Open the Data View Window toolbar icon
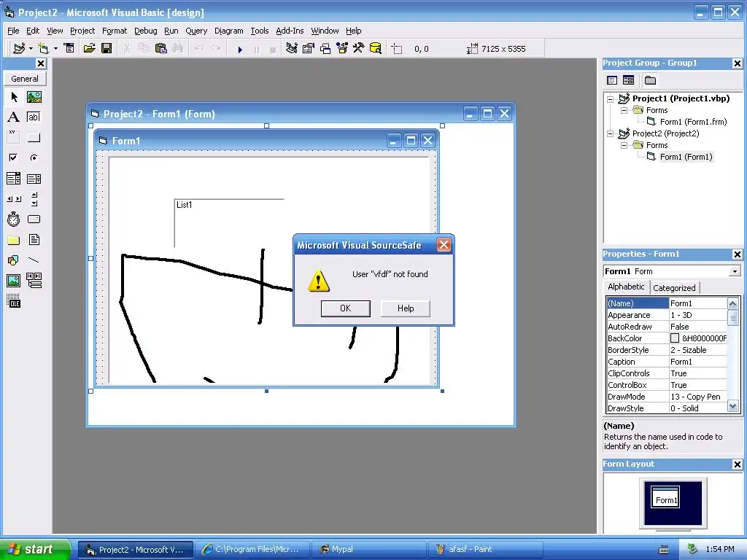This screenshot has height=560, width=747. (376, 49)
